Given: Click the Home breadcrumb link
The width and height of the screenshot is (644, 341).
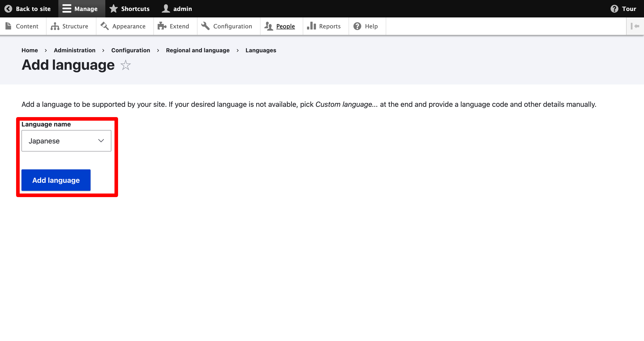Looking at the screenshot, I should [30, 50].
